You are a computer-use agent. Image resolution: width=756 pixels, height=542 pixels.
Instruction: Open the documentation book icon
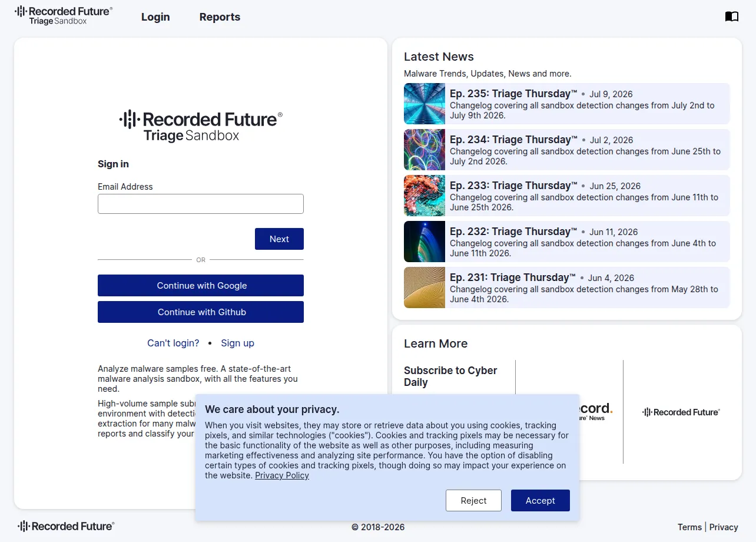[731, 16]
